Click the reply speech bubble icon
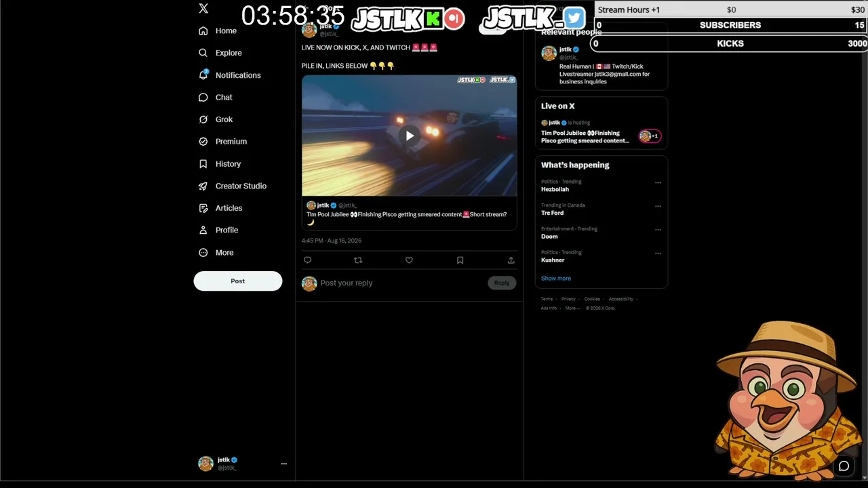 (307, 260)
